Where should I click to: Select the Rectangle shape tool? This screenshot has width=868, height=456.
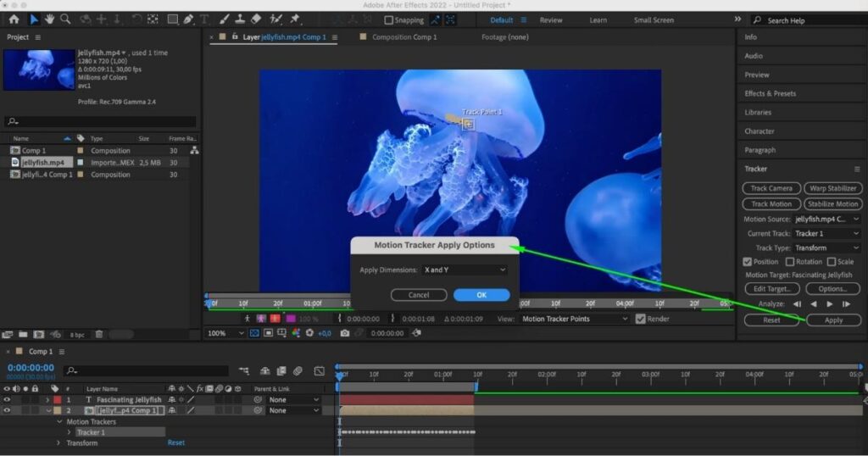point(172,19)
